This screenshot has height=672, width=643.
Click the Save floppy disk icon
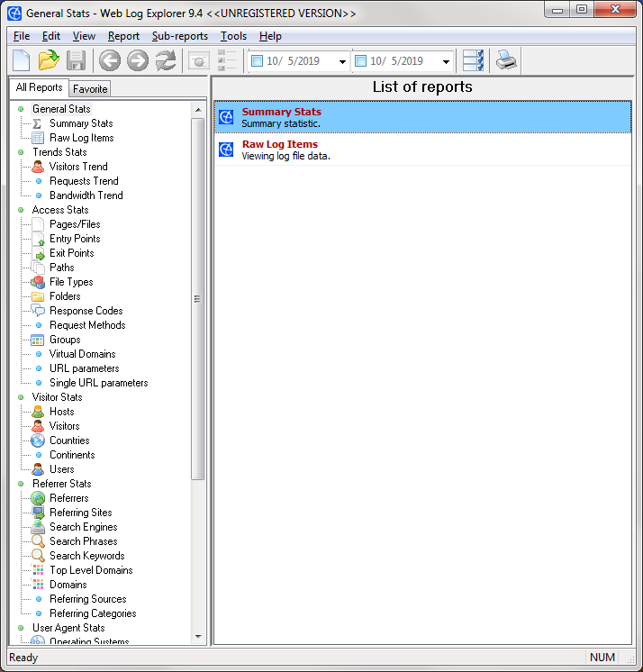pyautogui.click(x=76, y=60)
